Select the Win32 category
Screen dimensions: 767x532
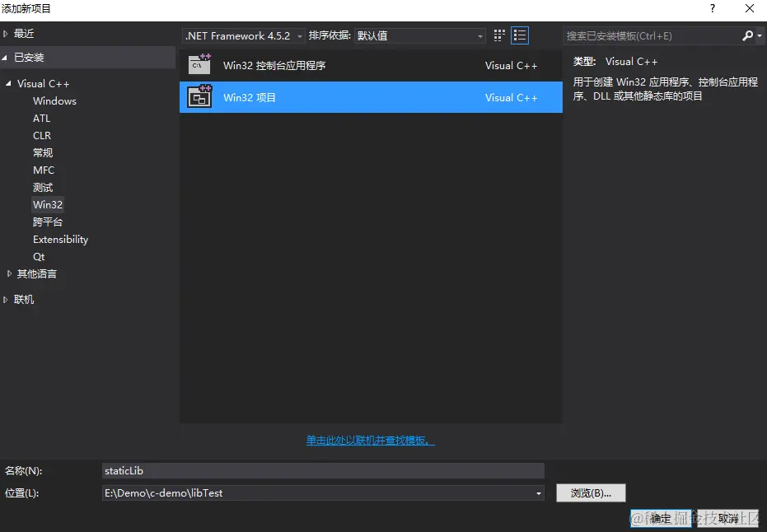[48, 205]
